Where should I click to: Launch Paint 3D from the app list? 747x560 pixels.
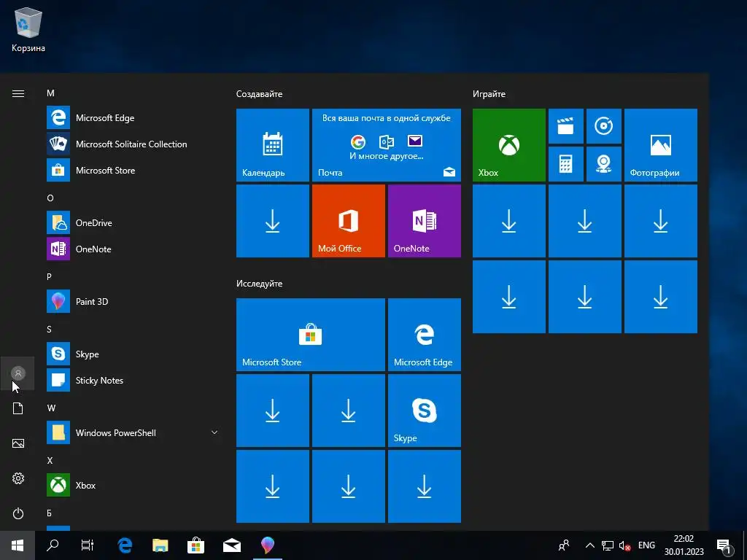click(132, 301)
